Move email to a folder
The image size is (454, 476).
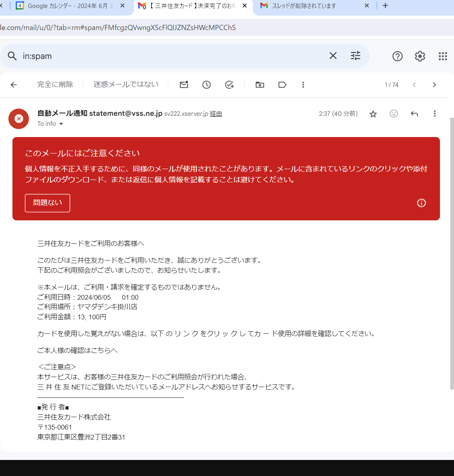[260, 85]
